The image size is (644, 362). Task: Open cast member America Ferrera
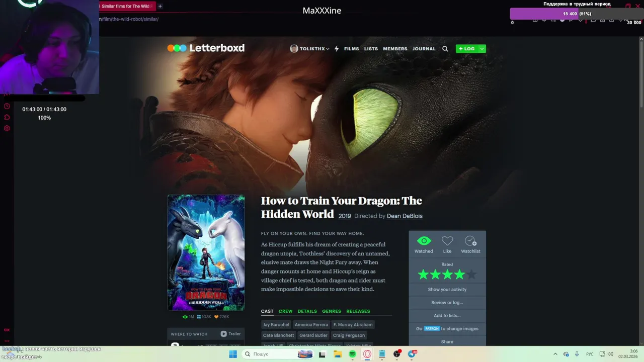(311, 325)
